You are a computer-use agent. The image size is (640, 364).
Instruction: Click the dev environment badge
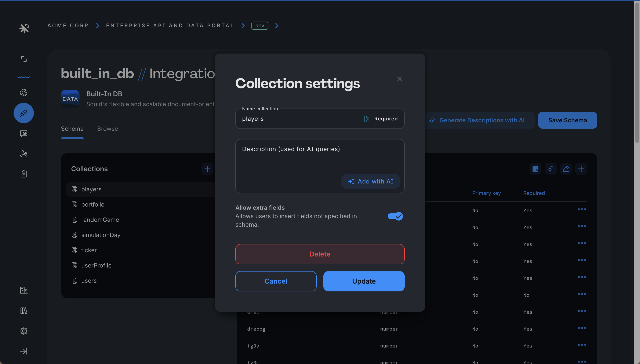click(x=260, y=25)
